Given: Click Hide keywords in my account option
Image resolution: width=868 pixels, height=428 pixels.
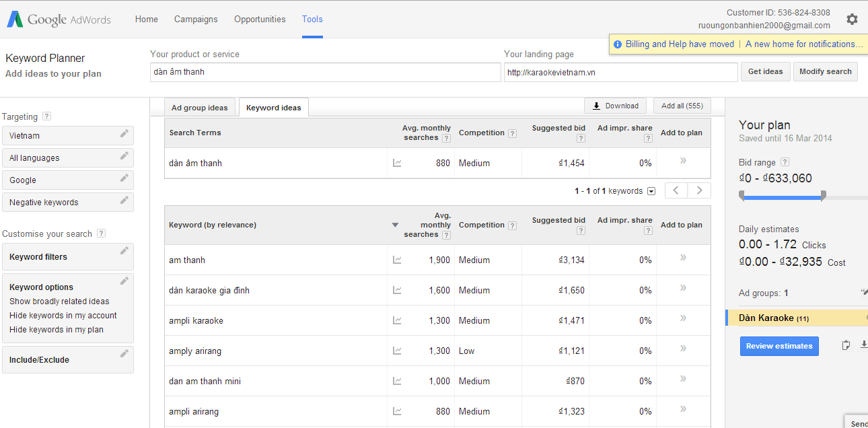Looking at the screenshot, I should 63,316.
